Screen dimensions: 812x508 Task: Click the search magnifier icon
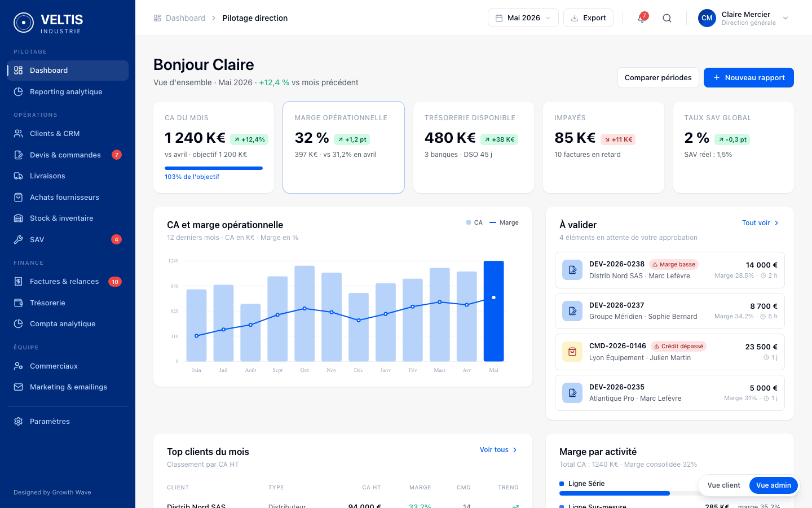667,18
